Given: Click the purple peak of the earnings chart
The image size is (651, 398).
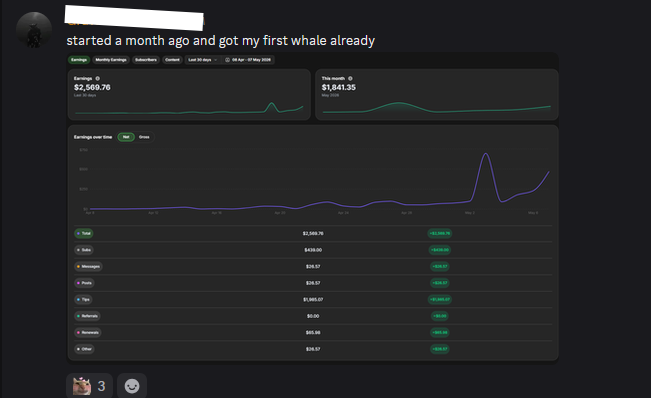Looking at the screenshot, I should 485,154.
